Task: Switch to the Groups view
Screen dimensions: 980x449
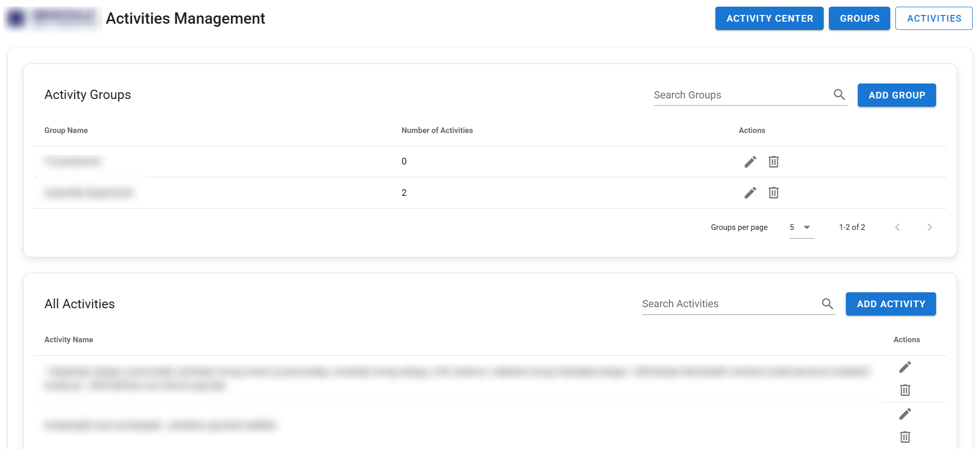Action: 859,18
